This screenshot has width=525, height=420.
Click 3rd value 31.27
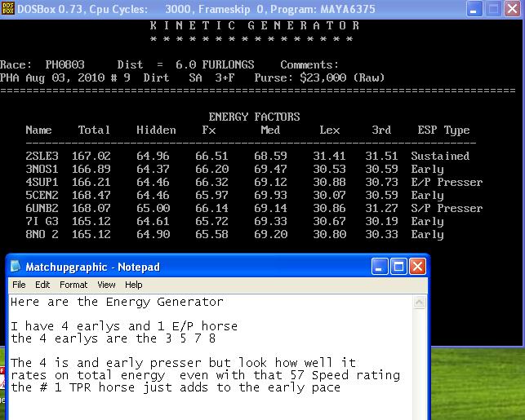tap(381, 208)
